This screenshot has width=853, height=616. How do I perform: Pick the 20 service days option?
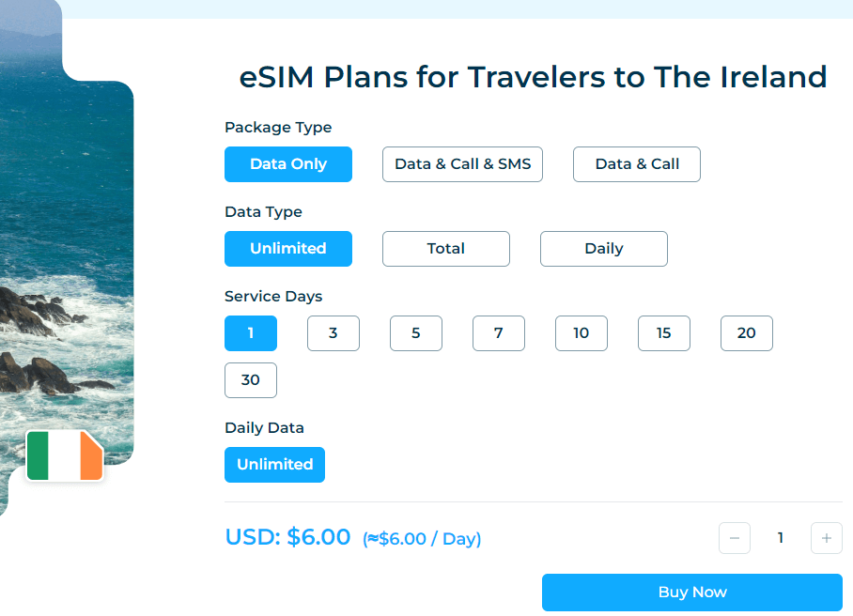747,332
